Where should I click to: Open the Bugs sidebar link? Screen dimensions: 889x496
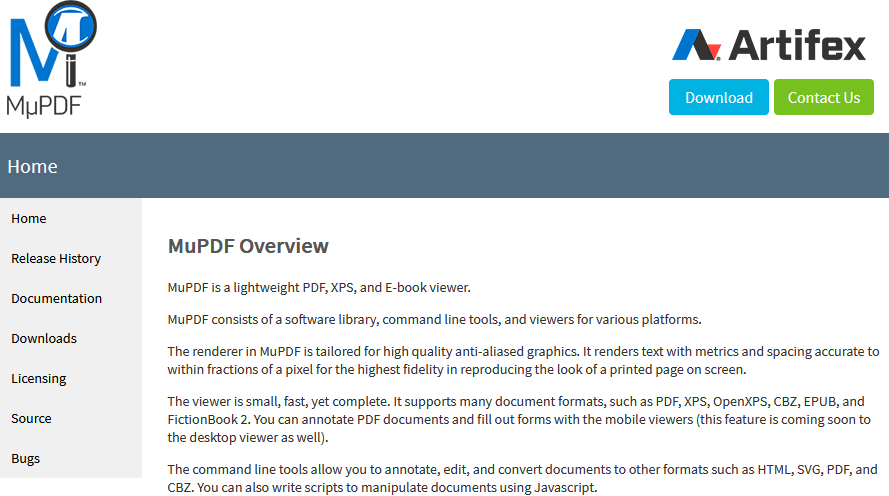[x=26, y=458]
